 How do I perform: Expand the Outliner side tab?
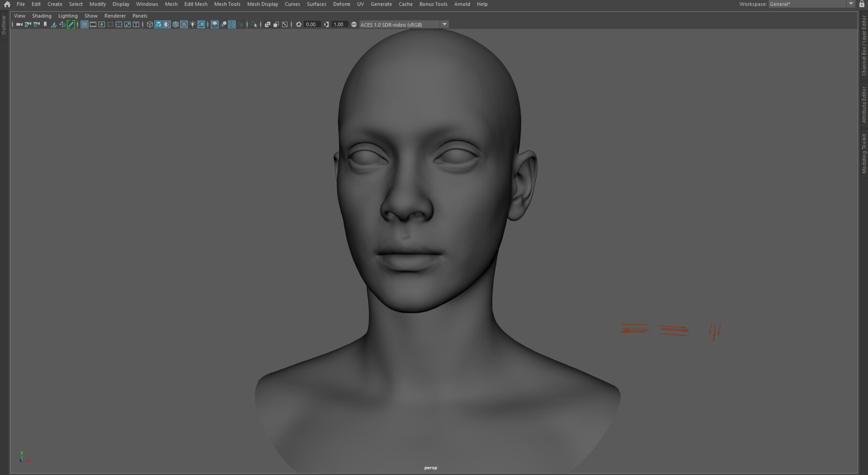[x=4, y=25]
